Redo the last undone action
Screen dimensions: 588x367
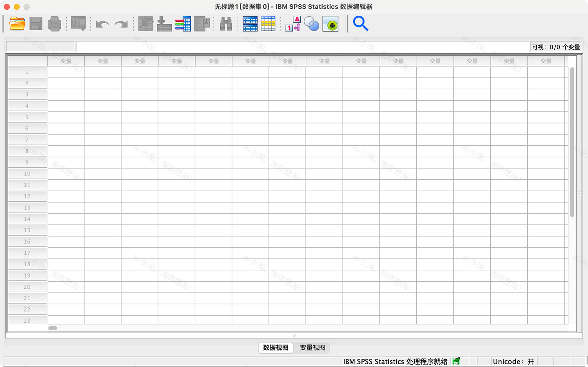121,24
